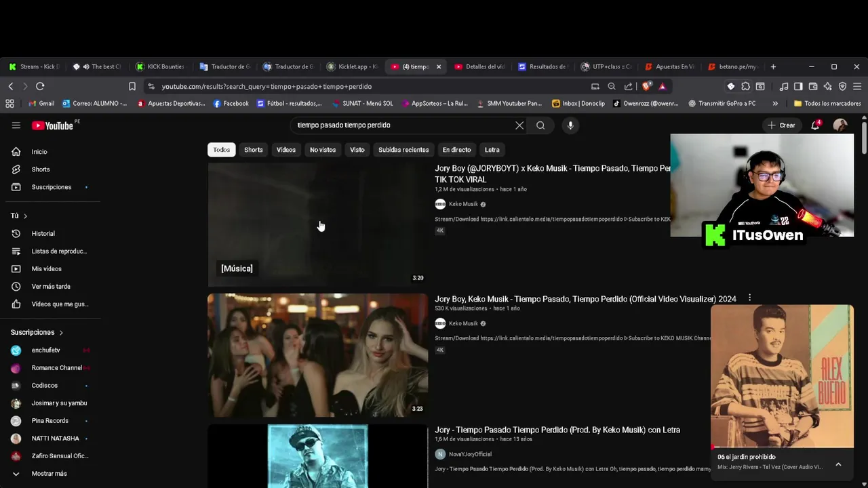Open the Zafiro Sensual subscription
The image size is (868, 488).
point(53,456)
